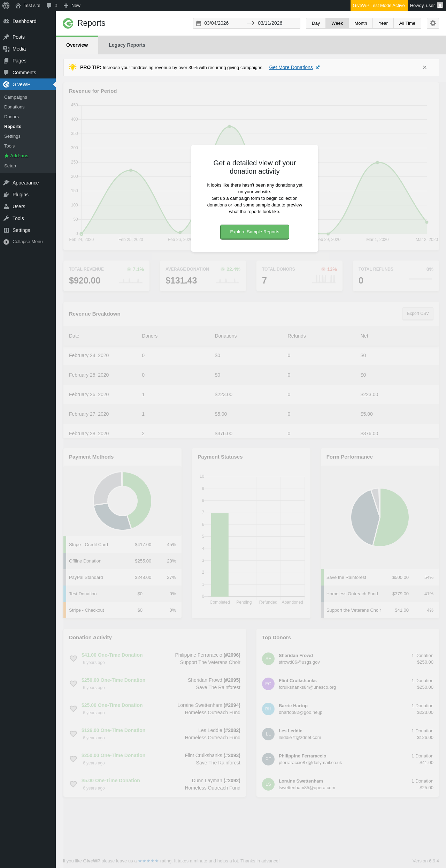446x868 pixels.
Task: Click the GiveWP Test Mode Active badge
Action: 379,6
